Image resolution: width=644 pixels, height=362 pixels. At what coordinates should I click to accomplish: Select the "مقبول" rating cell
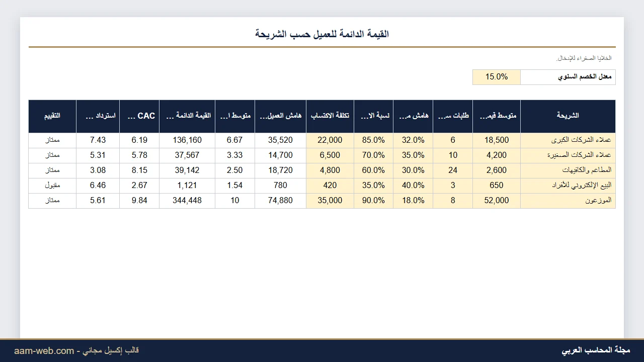52,186
